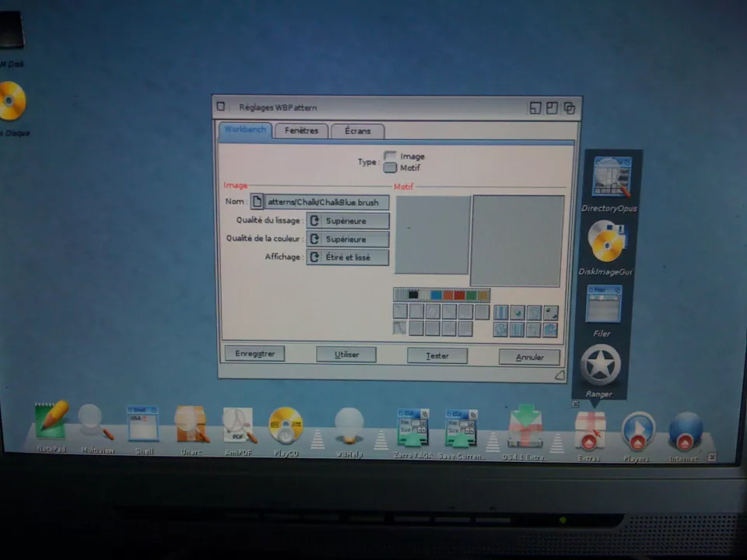The image size is (747, 560).
Task: Launch DiskImageGui from the side dock
Action: pos(607,242)
